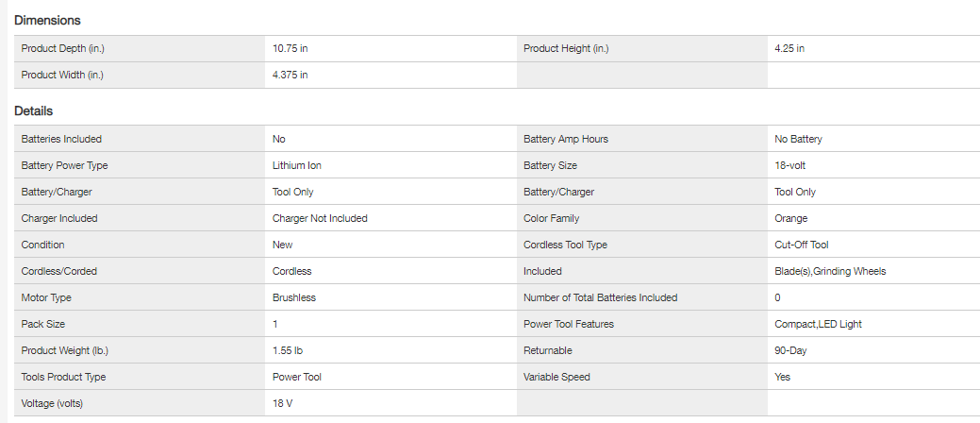980x423 pixels.
Task: Click the Charger Not Included value
Action: coord(320,218)
